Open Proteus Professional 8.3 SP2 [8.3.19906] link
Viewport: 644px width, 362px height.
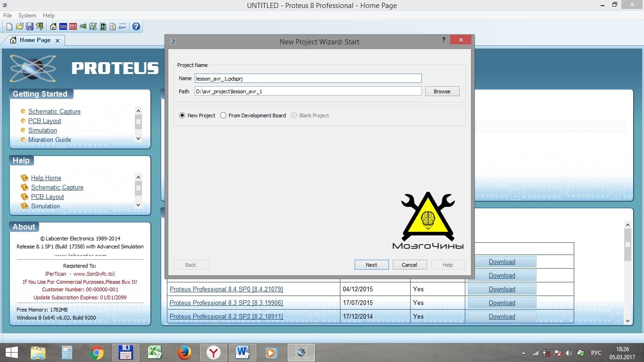[226, 303]
